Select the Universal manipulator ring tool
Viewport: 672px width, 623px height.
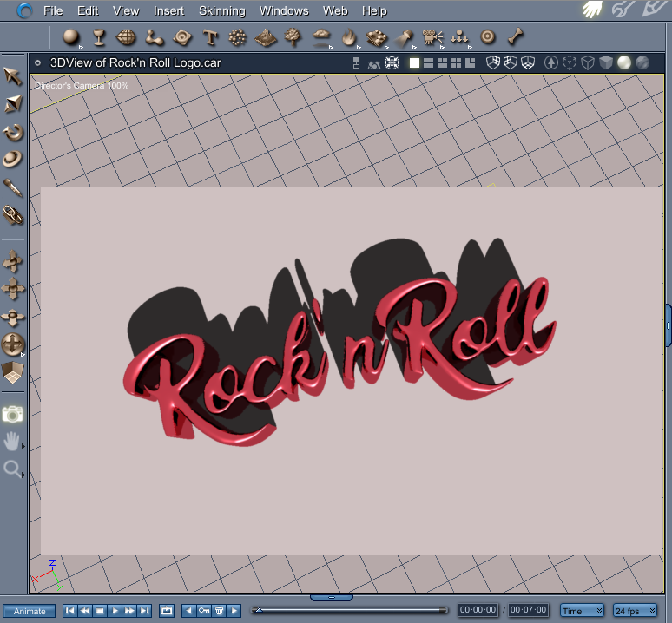(12, 159)
